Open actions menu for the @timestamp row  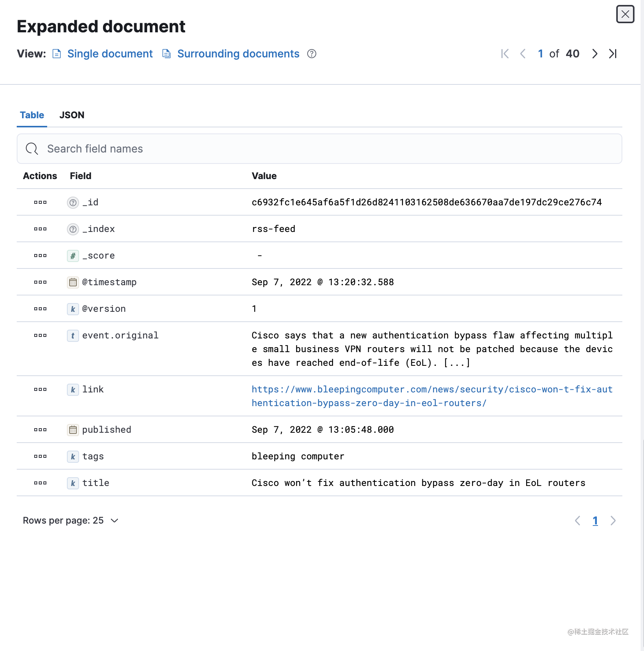pos(40,282)
